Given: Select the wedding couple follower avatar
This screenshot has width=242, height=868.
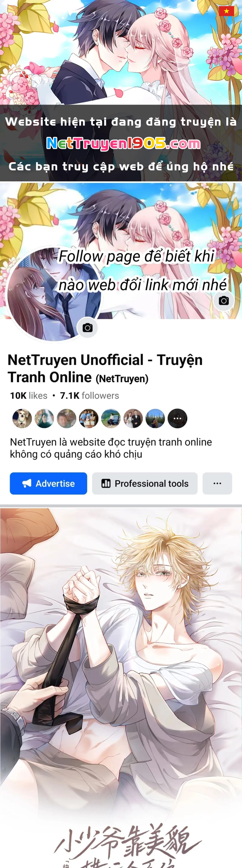Looking at the screenshot, I should click(133, 418).
